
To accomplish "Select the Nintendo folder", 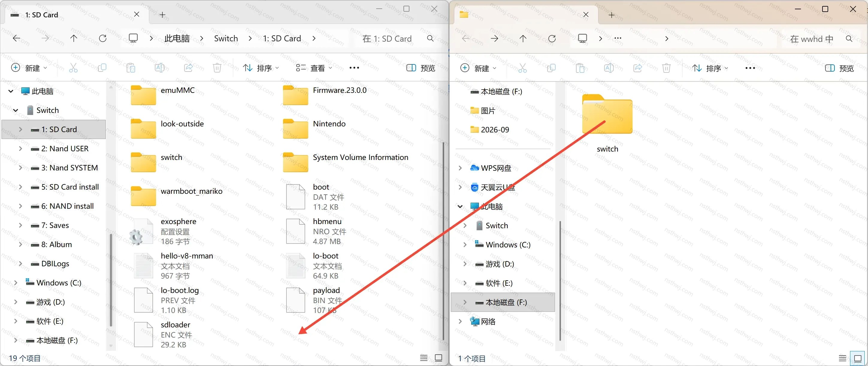I will pyautogui.click(x=314, y=129).
